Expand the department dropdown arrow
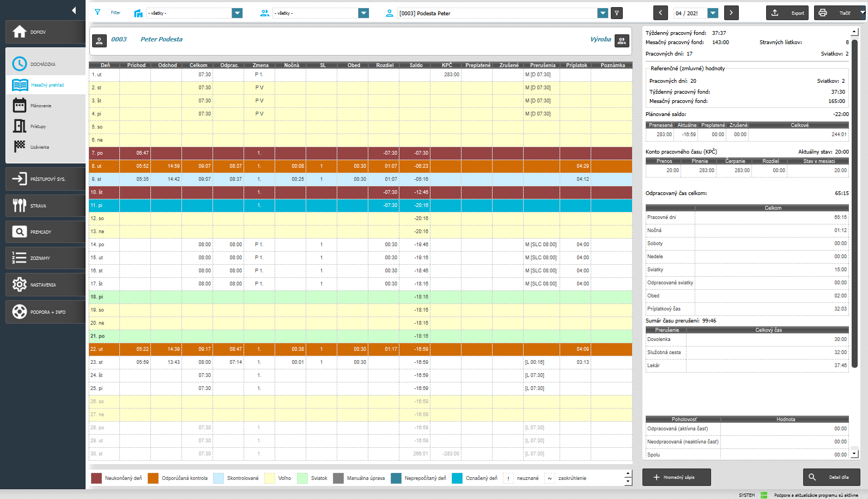 237,13
